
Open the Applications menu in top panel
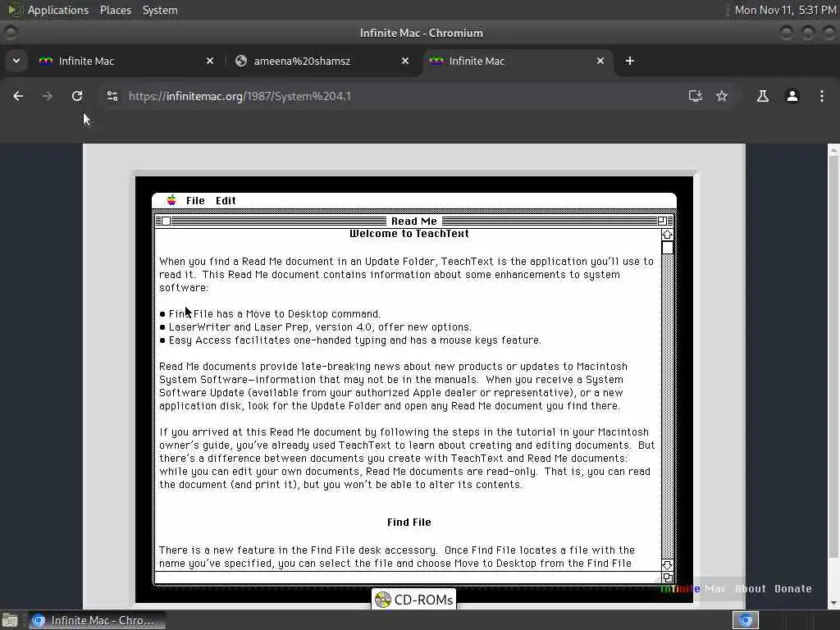(x=58, y=10)
